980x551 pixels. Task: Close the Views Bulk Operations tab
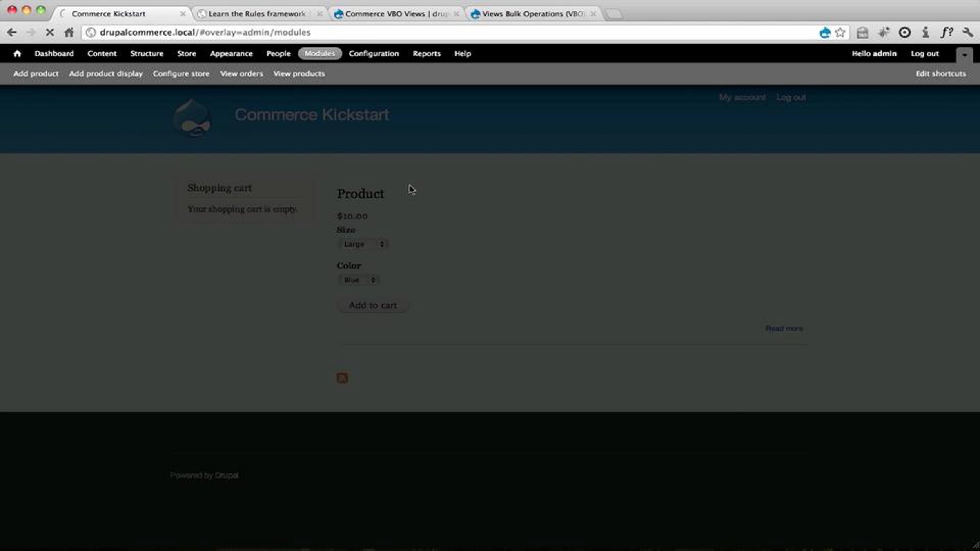tap(593, 14)
